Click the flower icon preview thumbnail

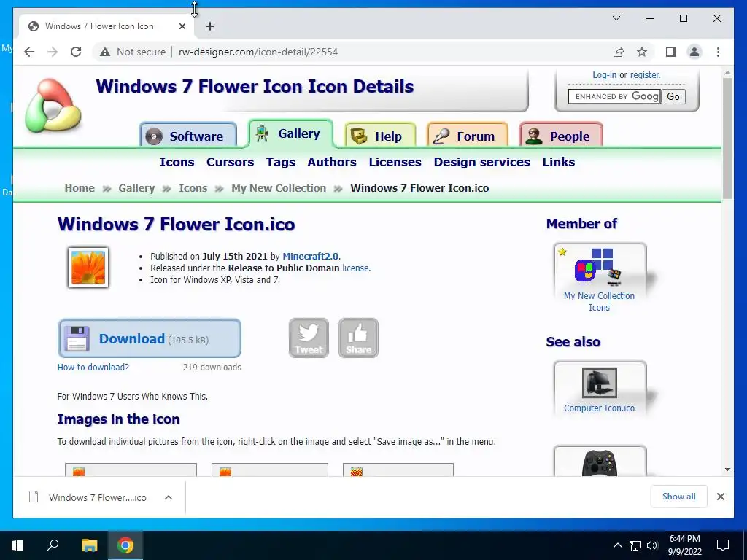pyautogui.click(x=88, y=268)
